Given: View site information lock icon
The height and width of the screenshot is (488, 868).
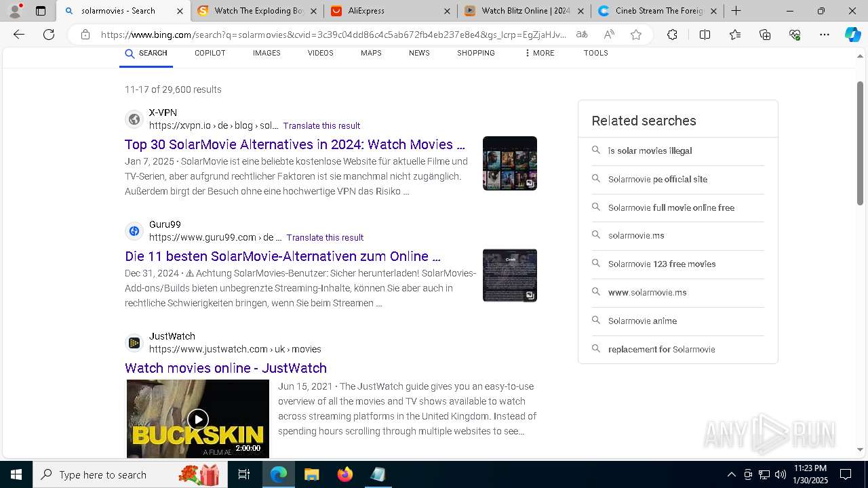Looking at the screenshot, I should click(85, 35).
